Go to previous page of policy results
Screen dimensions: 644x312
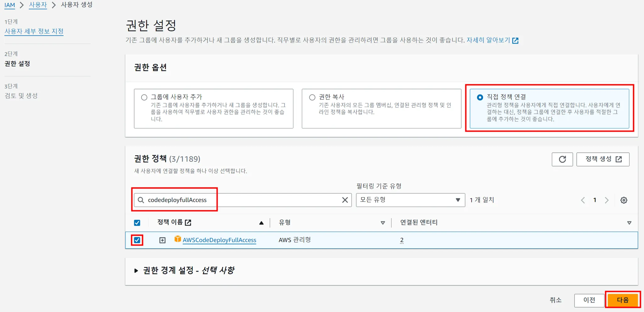583,200
